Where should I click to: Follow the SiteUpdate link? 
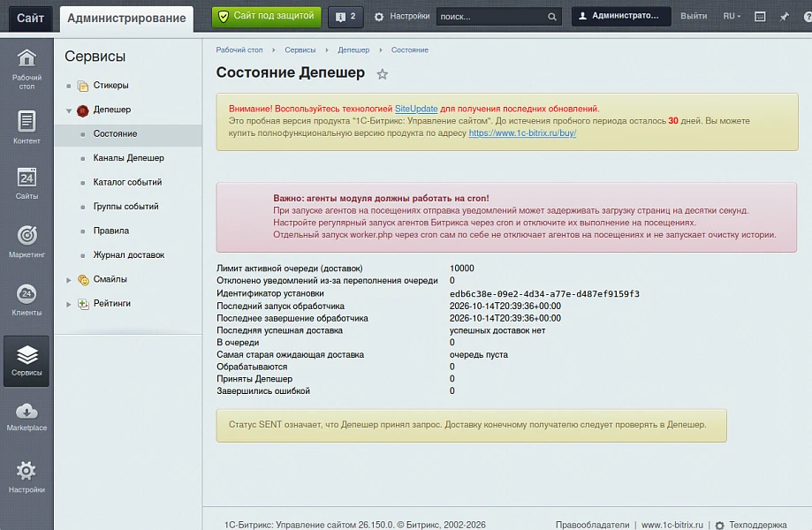[416, 109]
